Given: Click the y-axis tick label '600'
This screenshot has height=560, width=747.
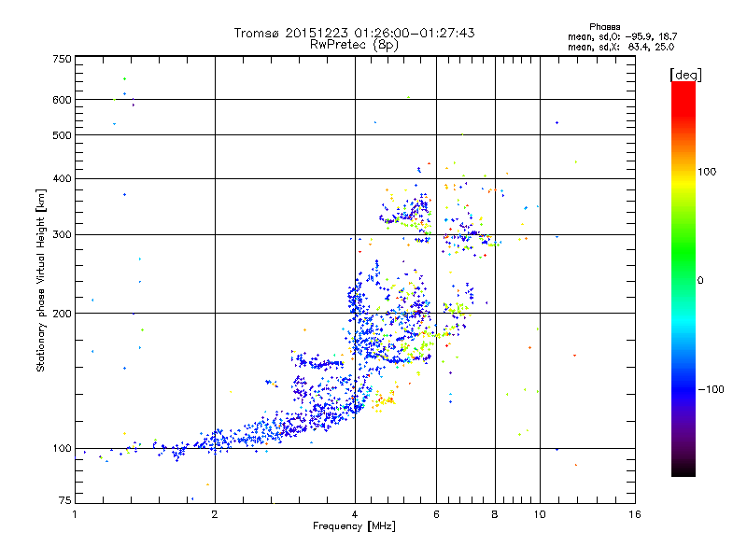Looking at the screenshot, I should coord(62,100).
